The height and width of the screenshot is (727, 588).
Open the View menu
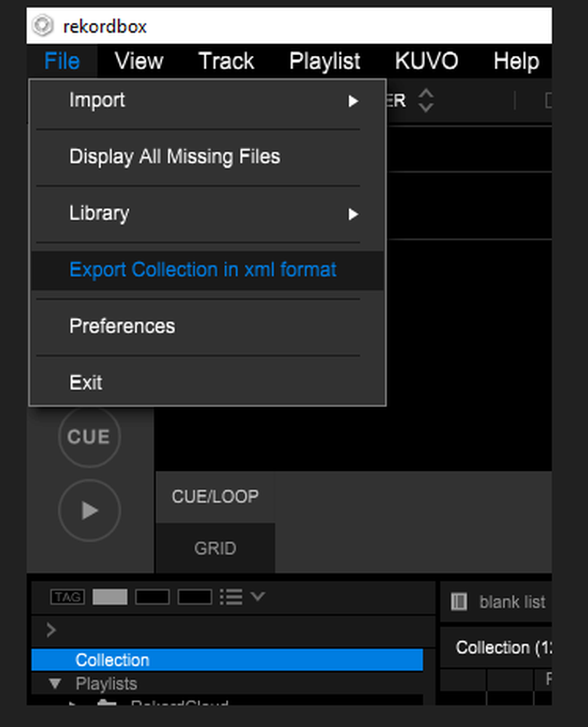click(x=139, y=61)
